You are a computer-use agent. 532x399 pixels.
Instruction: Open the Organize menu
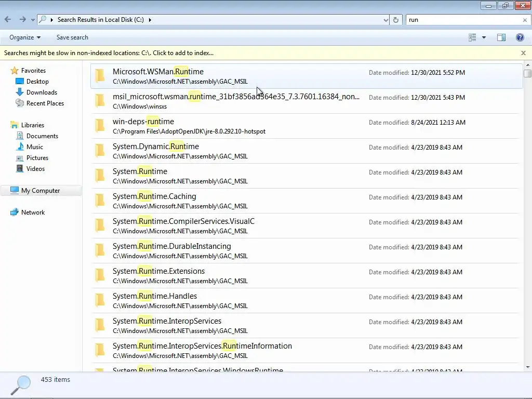click(25, 37)
